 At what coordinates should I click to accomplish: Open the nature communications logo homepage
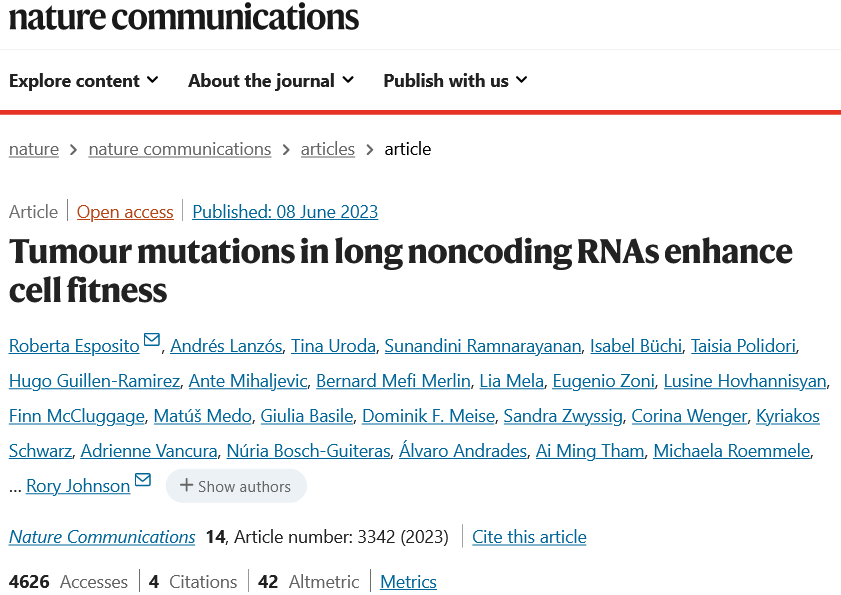point(183,17)
